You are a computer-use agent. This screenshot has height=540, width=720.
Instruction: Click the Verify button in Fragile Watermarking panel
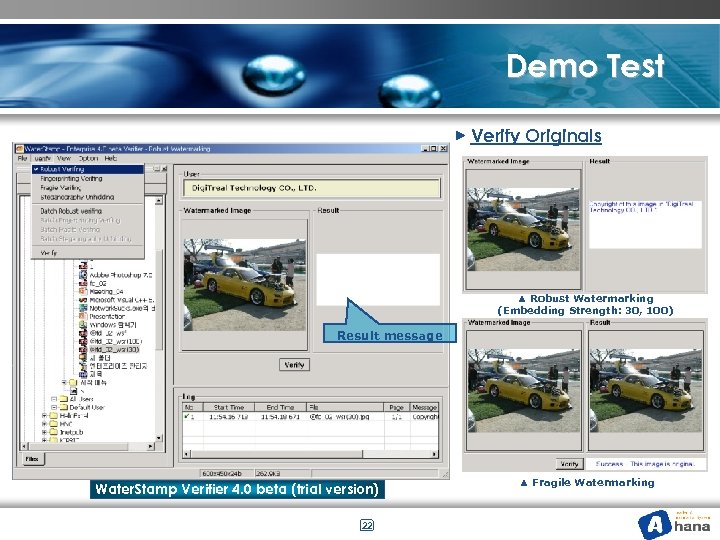[x=569, y=464]
